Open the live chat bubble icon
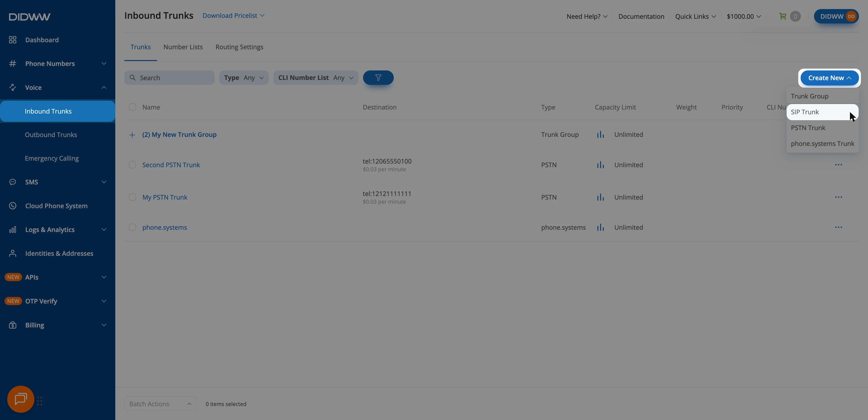The image size is (868, 420). coord(21,399)
